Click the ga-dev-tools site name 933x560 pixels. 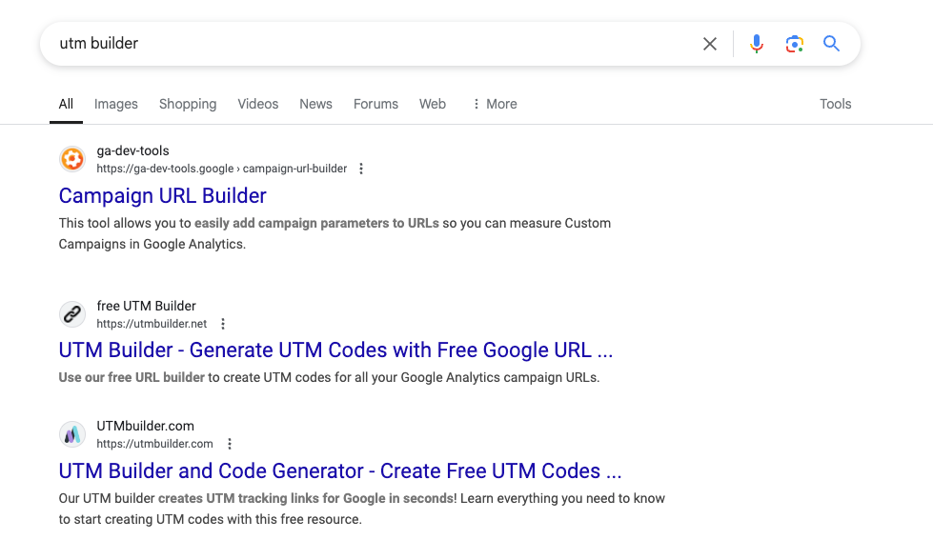pyautogui.click(x=132, y=151)
